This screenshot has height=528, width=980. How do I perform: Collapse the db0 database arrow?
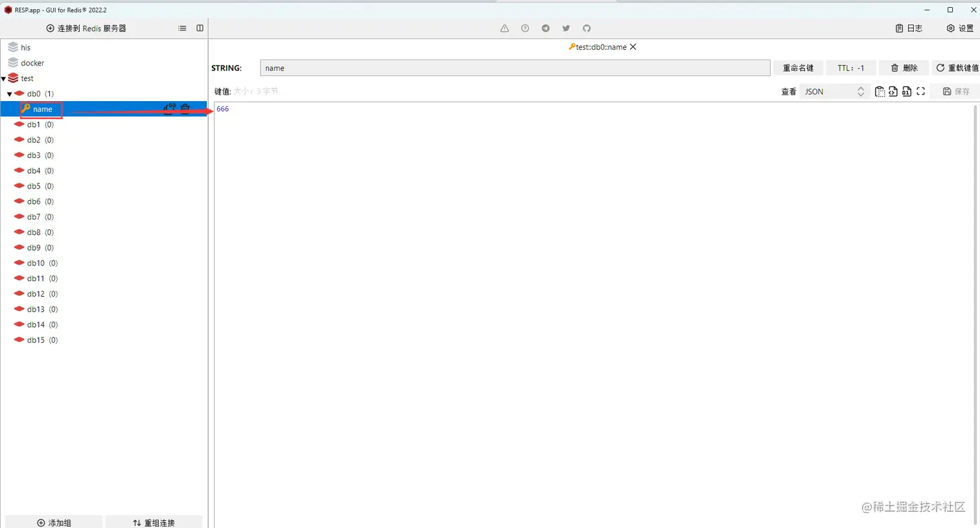pyautogui.click(x=10, y=94)
